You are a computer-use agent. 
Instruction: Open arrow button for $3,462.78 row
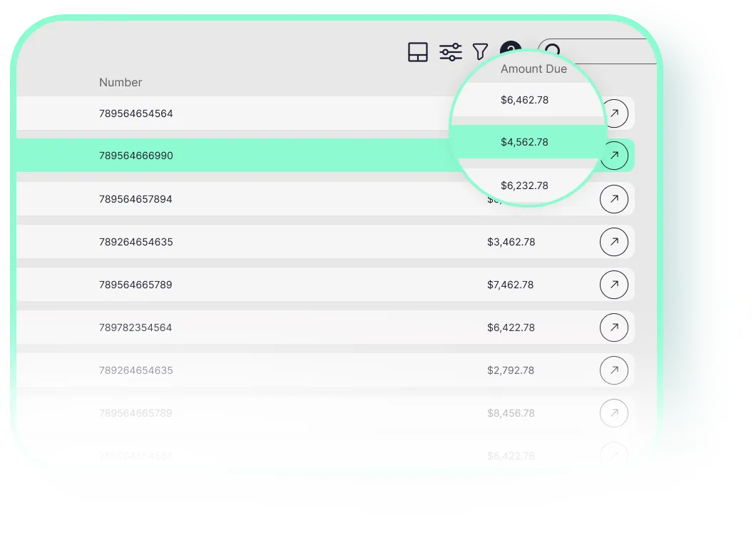coord(614,242)
